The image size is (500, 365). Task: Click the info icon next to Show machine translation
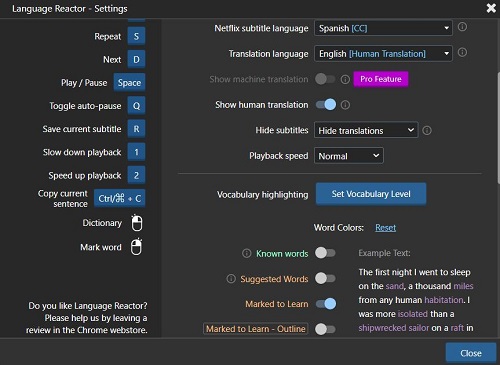click(x=345, y=79)
